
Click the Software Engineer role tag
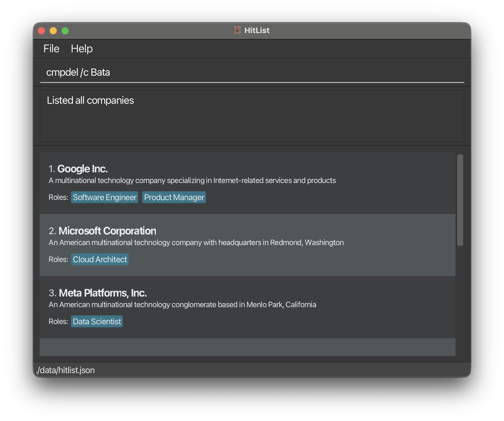(x=105, y=197)
